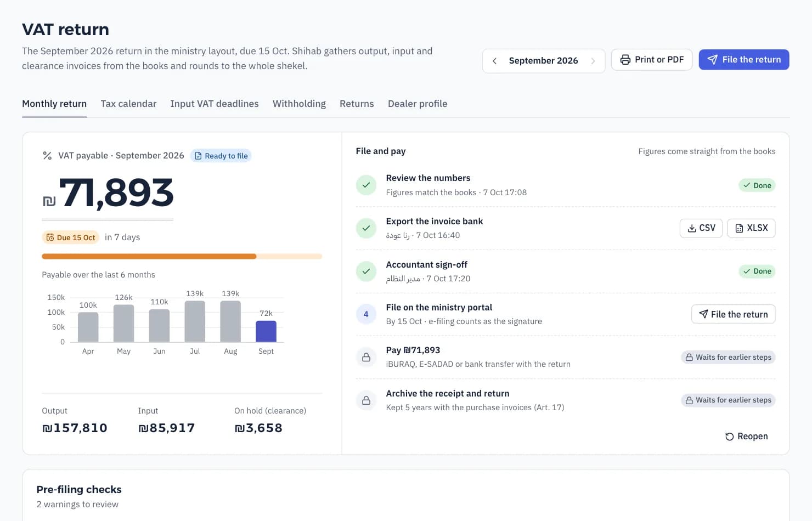Click the ₪3,658 On hold value
This screenshot has width=812, height=521.
(258, 428)
